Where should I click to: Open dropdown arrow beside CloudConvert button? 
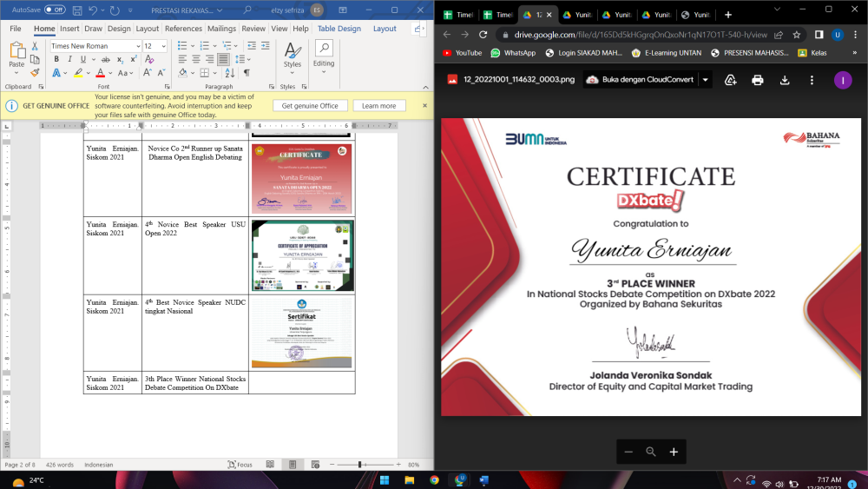pyautogui.click(x=705, y=80)
